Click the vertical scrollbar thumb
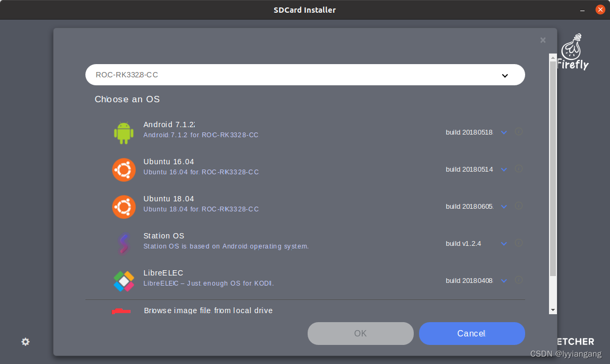The height and width of the screenshot is (364, 610). tap(552, 169)
